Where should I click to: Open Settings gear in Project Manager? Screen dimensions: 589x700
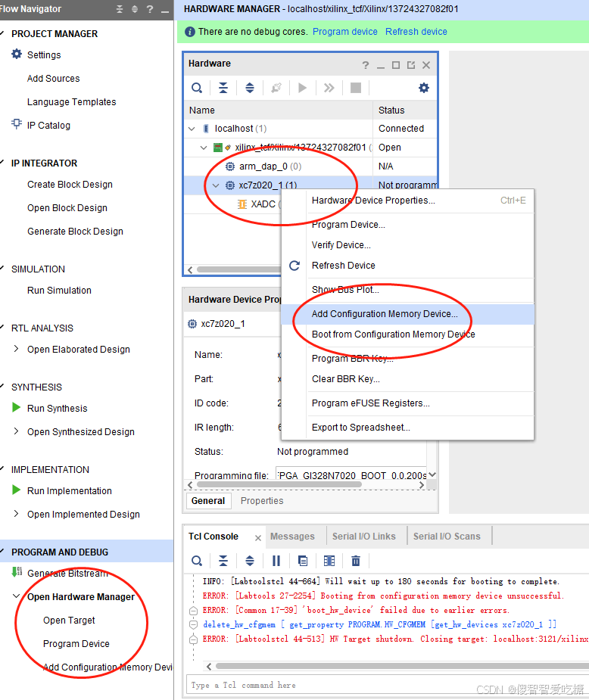(17, 54)
